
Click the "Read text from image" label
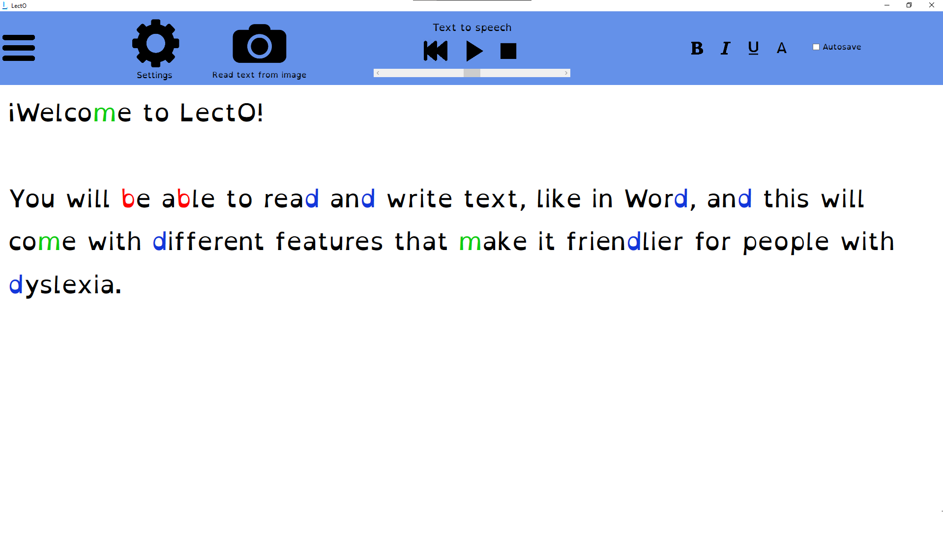[259, 75]
